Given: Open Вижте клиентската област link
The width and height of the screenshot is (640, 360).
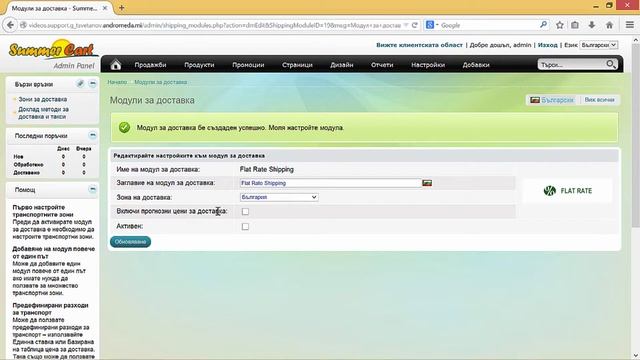Looking at the screenshot, I should 419,45.
